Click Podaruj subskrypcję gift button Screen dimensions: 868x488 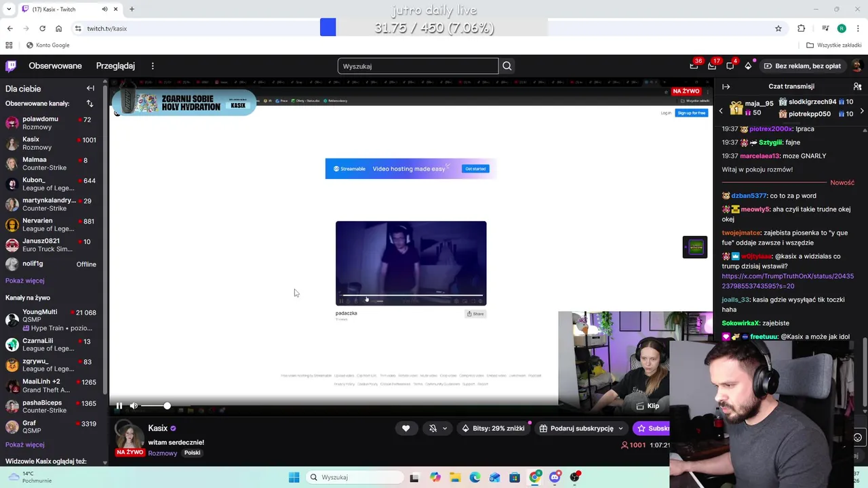point(576,428)
